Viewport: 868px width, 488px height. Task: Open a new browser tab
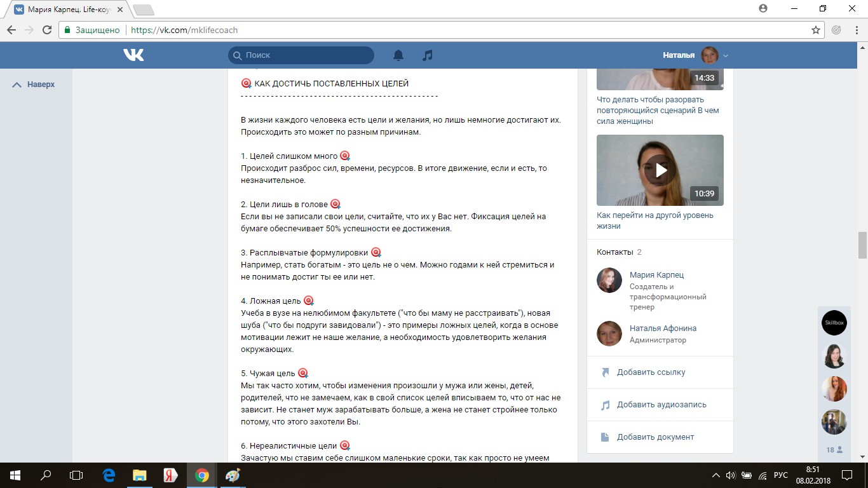144,10
